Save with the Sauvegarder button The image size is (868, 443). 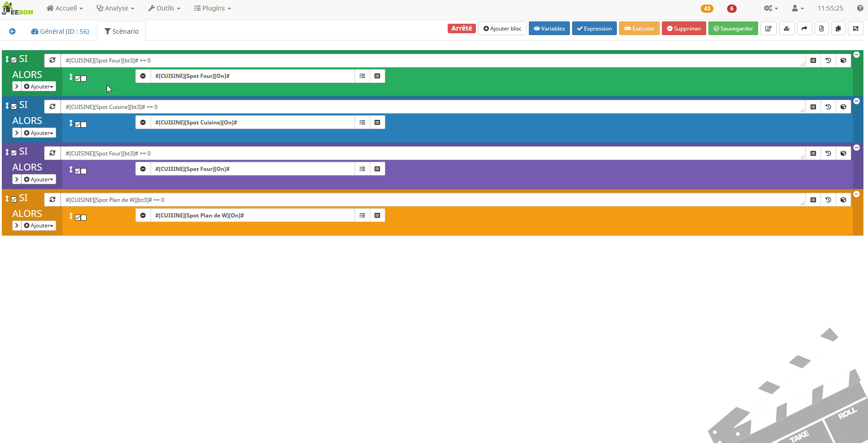pos(734,29)
